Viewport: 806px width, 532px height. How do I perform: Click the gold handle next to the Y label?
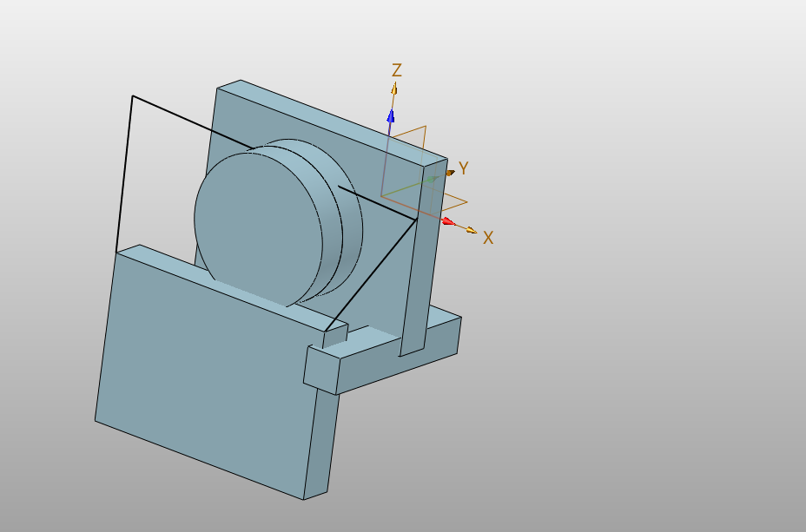pos(450,173)
